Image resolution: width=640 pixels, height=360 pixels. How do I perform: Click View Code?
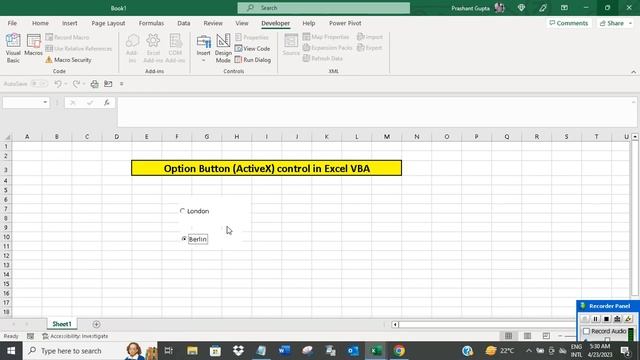tap(253, 49)
